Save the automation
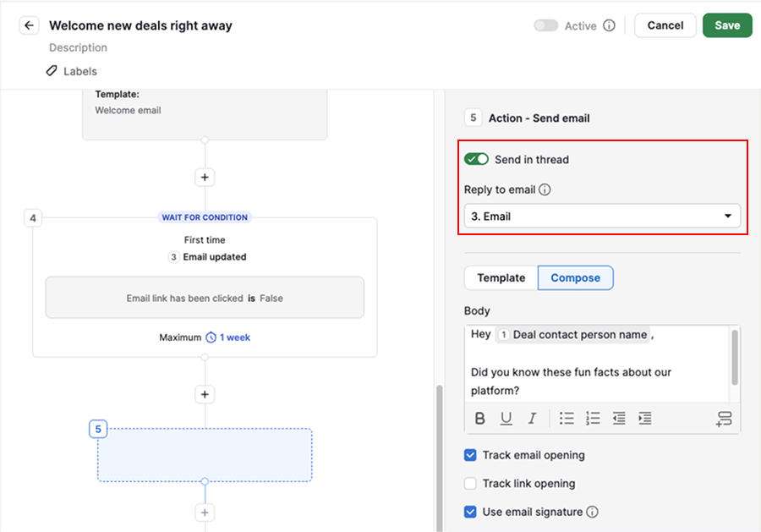Screen dimensions: 761x532 pyautogui.click(x=727, y=25)
